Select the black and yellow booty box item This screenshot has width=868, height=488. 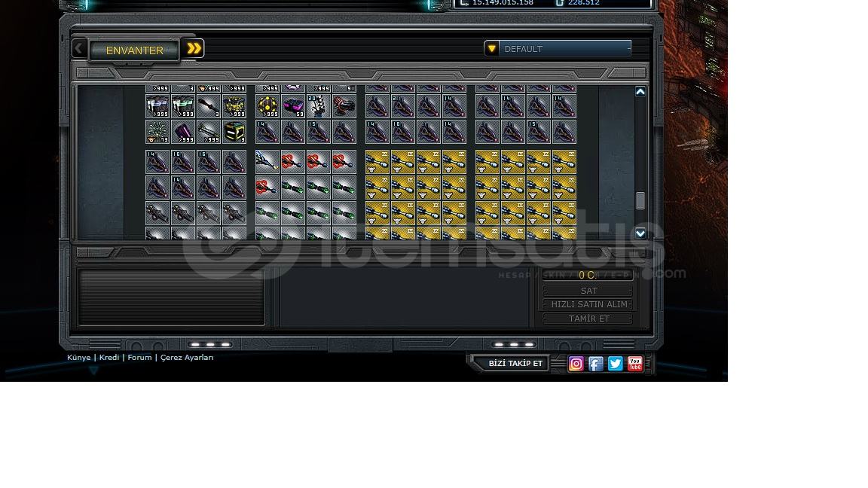[234, 132]
